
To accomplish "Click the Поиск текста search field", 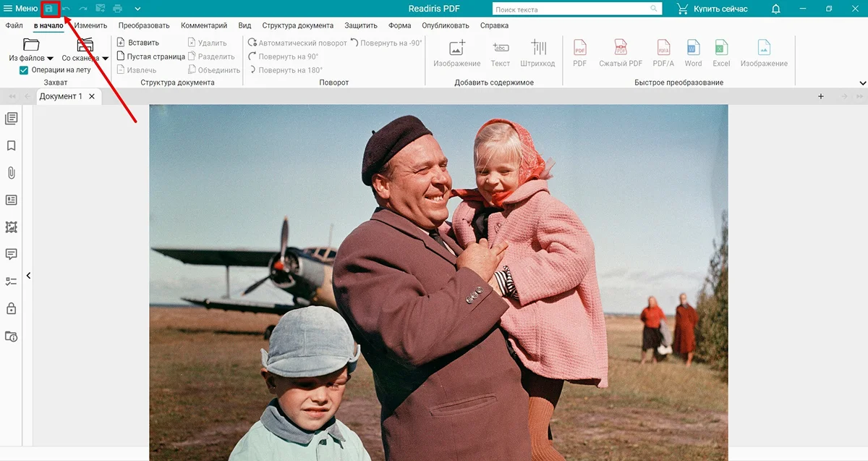I will point(570,9).
